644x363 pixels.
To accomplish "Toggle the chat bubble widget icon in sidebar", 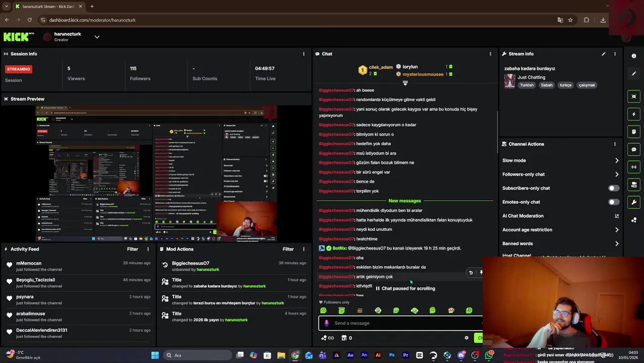I will (x=634, y=149).
